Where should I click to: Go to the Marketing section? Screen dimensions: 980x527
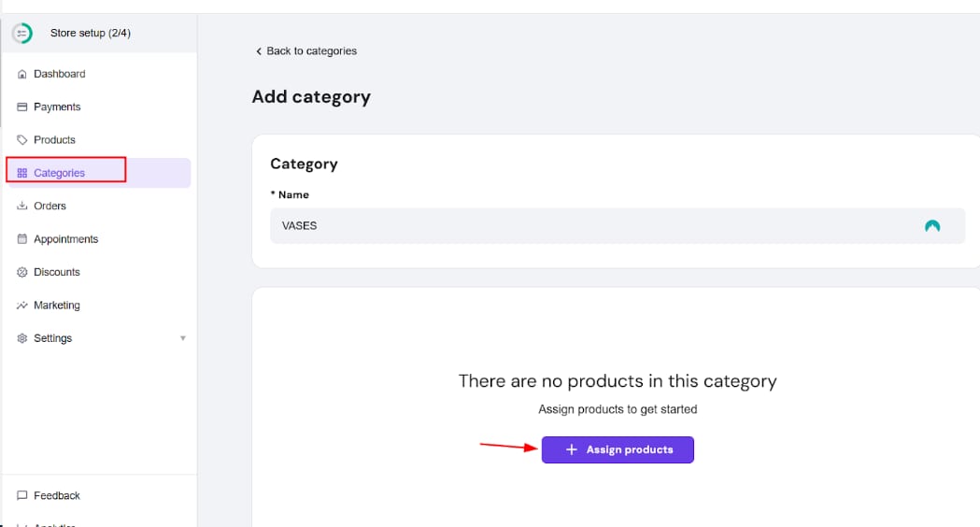click(x=57, y=306)
